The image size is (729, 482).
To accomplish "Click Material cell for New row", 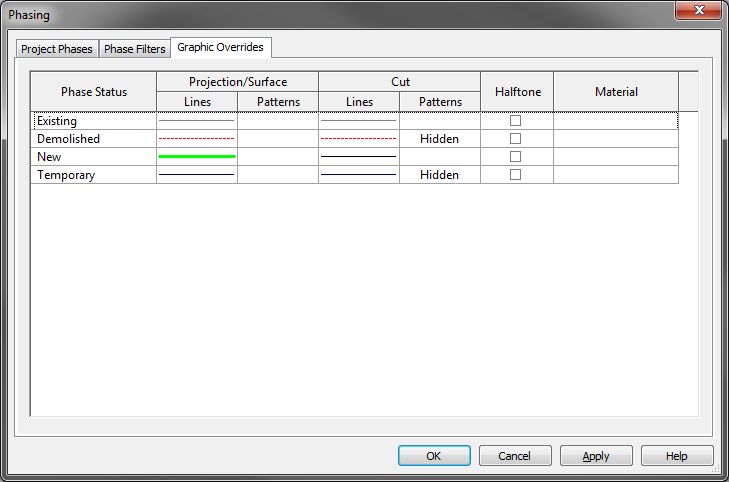I will click(616, 157).
